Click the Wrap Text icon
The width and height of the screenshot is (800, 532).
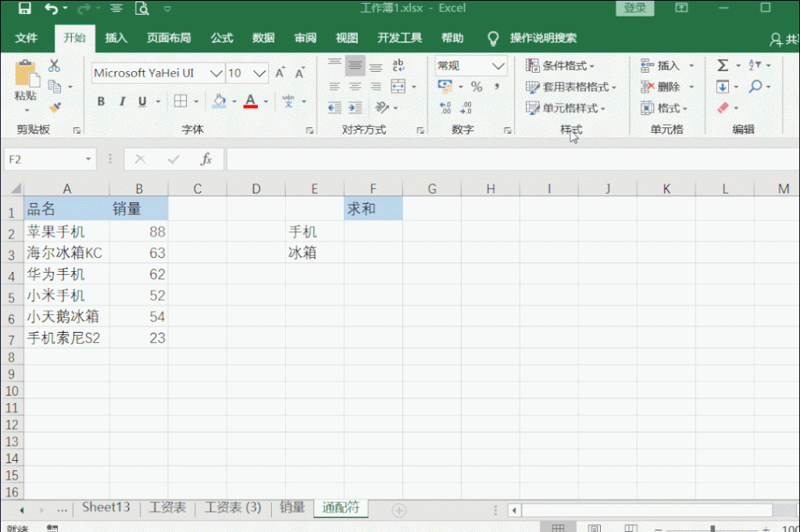click(x=398, y=66)
